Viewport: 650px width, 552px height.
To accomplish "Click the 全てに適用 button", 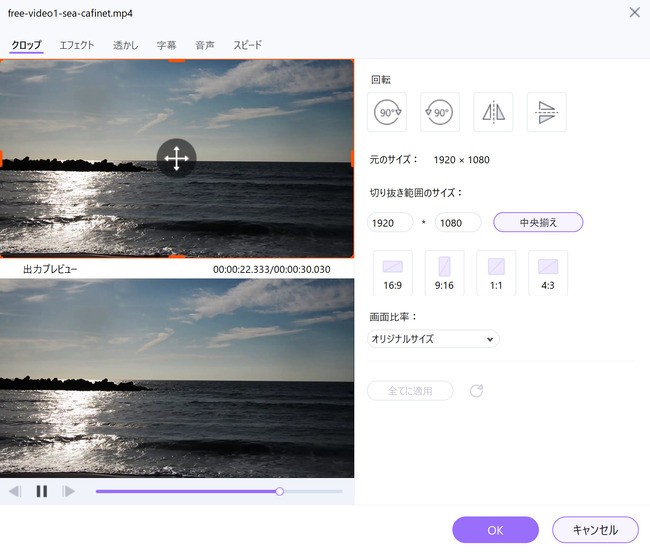I will (x=410, y=391).
